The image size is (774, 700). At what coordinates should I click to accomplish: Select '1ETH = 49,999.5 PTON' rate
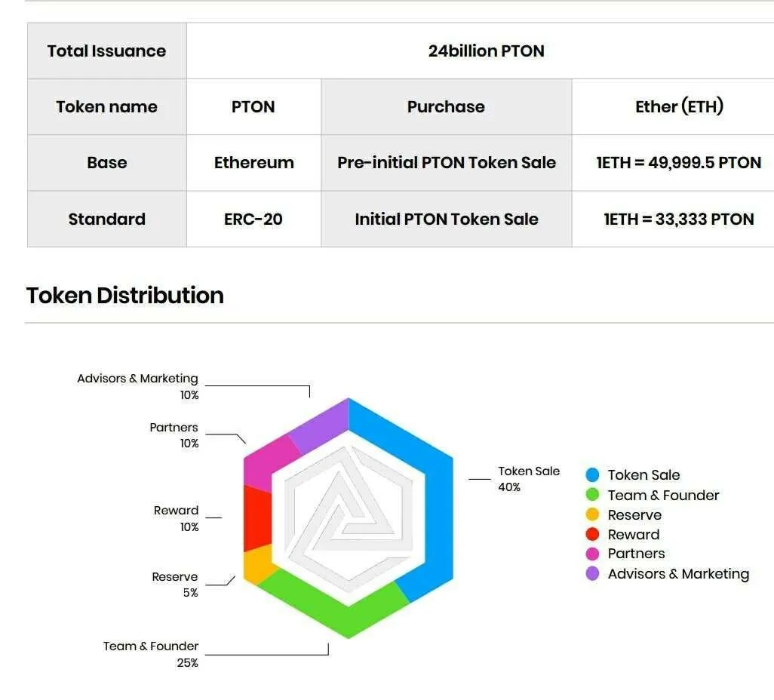coord(679,163)
